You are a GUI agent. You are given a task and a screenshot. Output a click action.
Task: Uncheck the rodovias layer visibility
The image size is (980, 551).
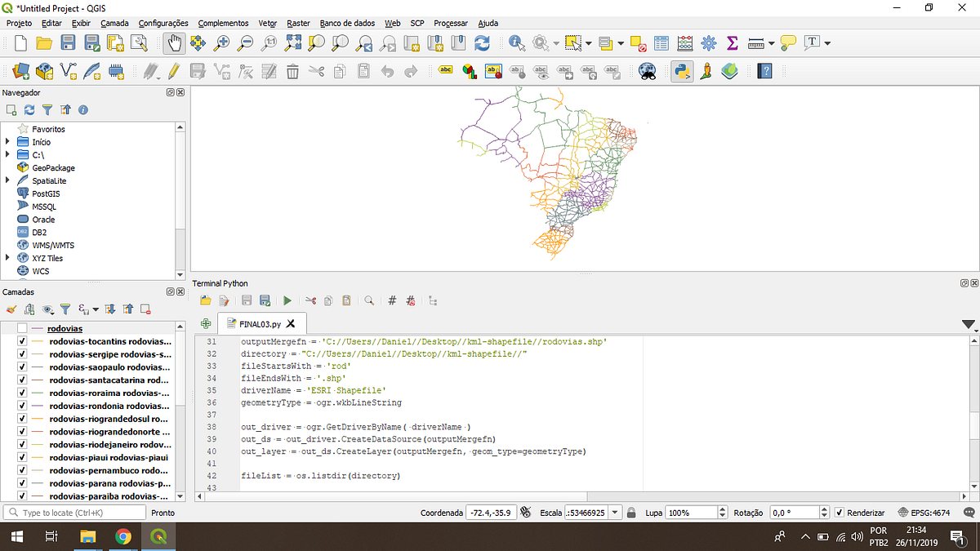pyautogui.click(x=24, y=328)
